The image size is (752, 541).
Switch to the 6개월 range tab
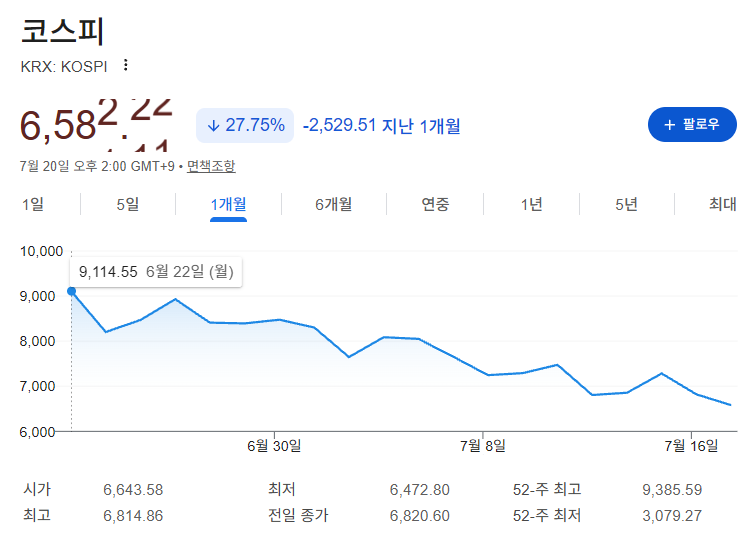point(334,204)
